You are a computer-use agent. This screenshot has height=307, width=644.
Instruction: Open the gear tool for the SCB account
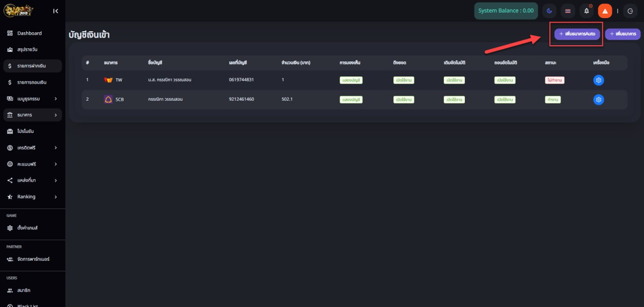coord(598,100)
